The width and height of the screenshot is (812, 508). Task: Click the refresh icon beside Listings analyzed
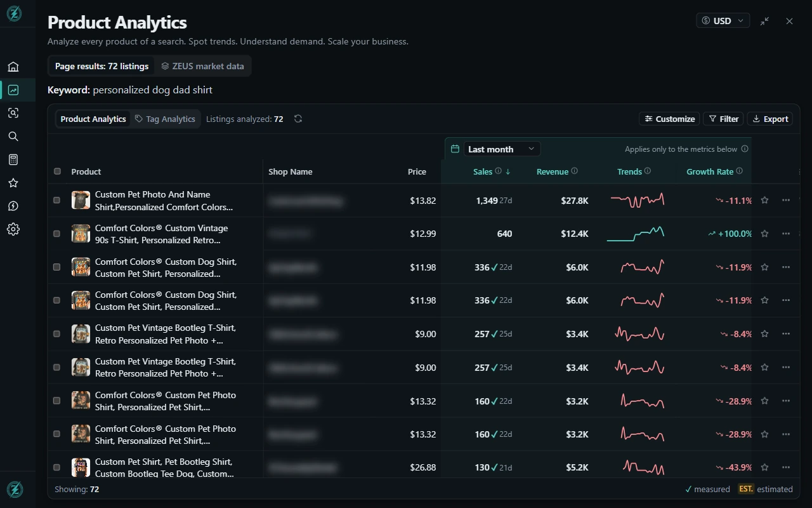click(298, 119)
